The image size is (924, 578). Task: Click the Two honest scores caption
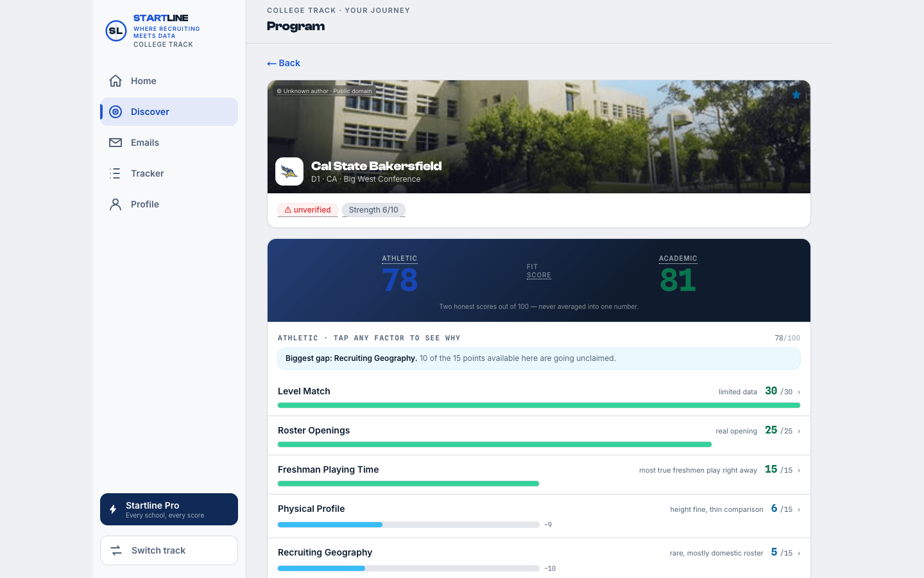click(539, 306)
